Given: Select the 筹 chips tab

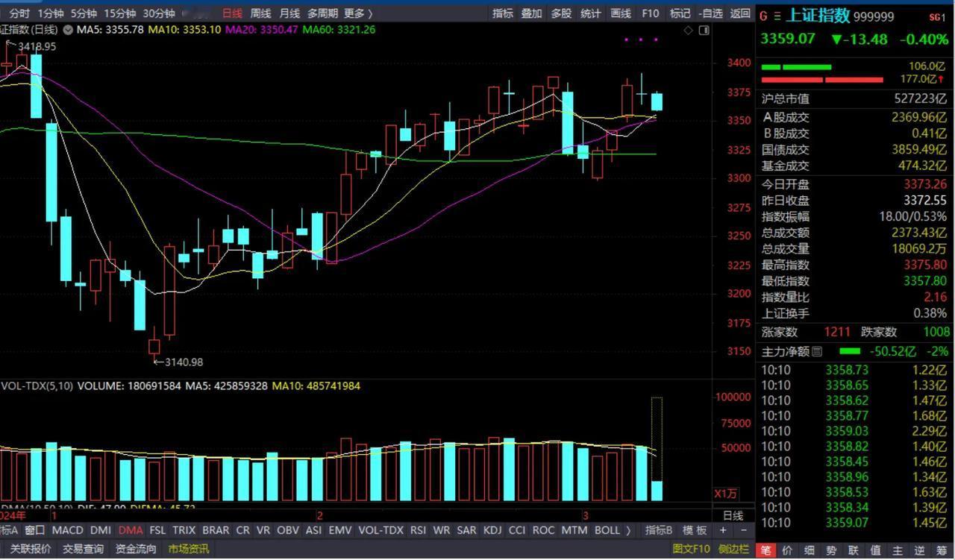Looking at the screenshot, I should (x=942, y=550).
